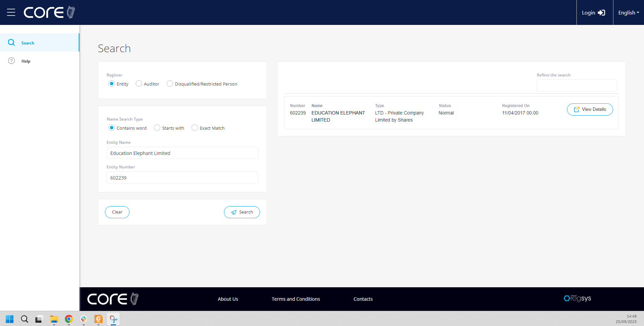The width and height of the screenshot is (644, 326).
Task: Click the Normal status text
Action: 446,113
